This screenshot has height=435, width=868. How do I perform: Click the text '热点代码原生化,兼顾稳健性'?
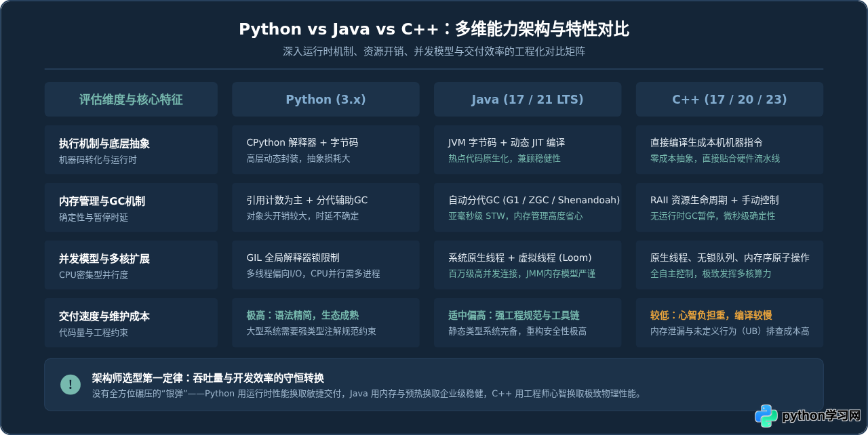point(505,159)
